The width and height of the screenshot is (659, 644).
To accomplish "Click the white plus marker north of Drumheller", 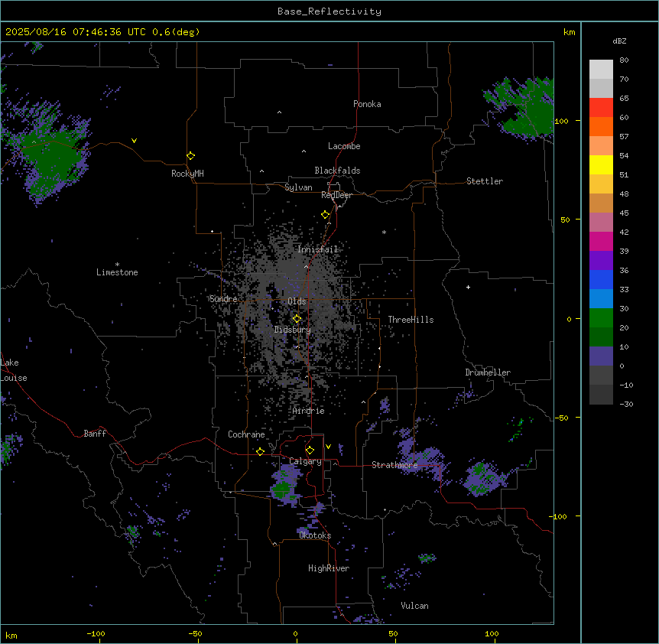I will [x=468, y=287].
